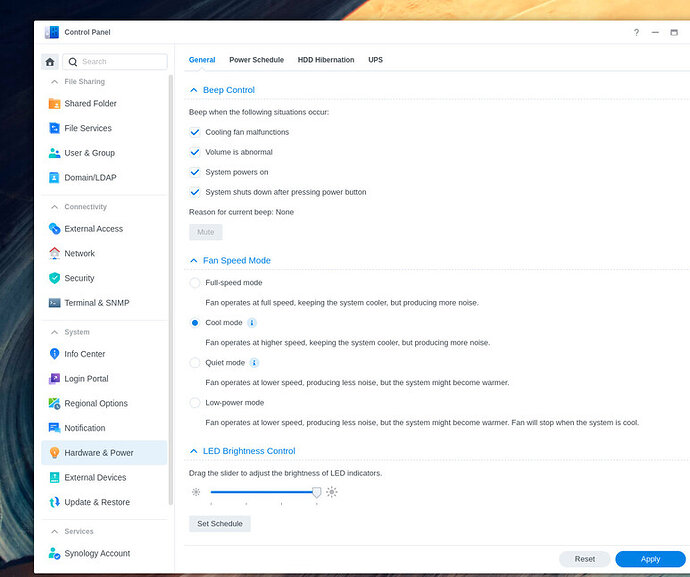Open Hardware & Power in sidebar
Viewport: 690px width, 577px height.
(104, 452)
